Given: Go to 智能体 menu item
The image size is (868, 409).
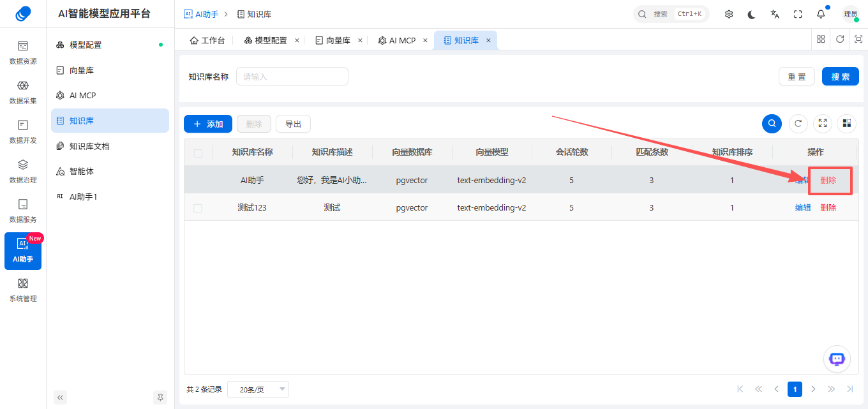Looking at the screenshot, I should coord(110,171).
